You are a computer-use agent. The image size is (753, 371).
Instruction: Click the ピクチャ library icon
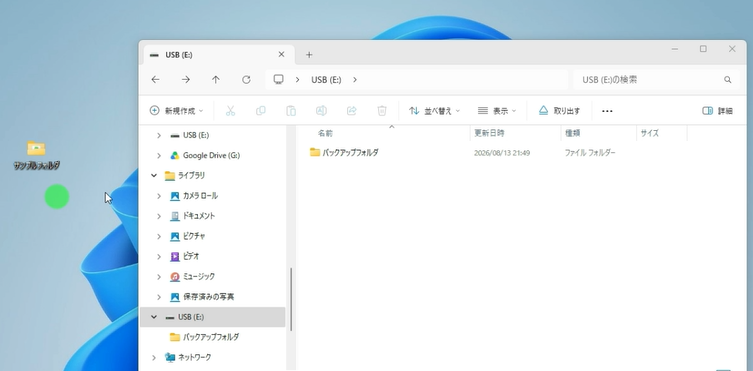click(x=175, y=237)
